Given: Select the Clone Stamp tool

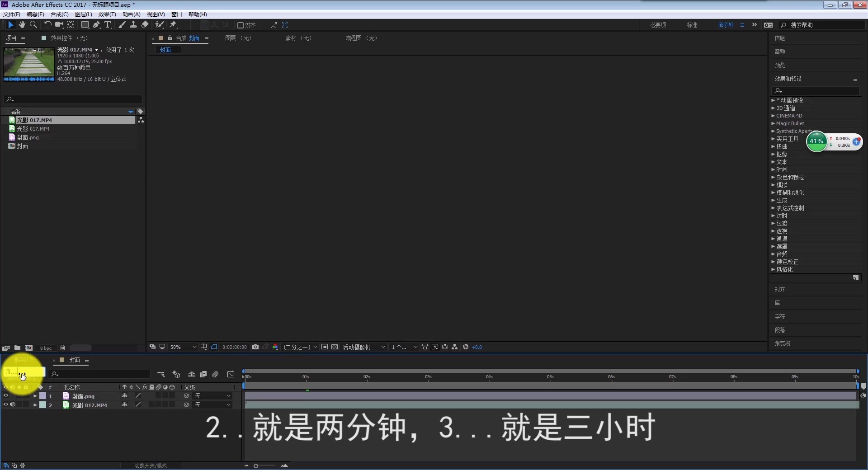Looking at the screenshot, I should [133, 25].
